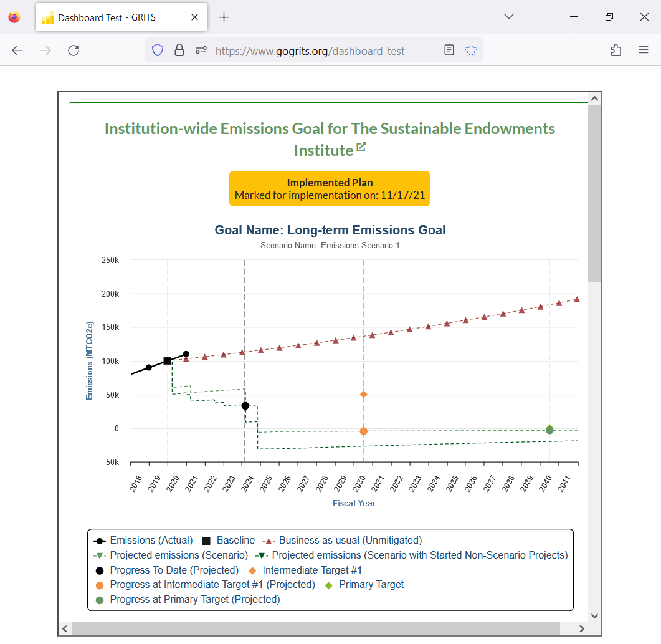Click the black Baseline square marker on chart
Image resolution: width=661 pixels, height=644 pixels.
(168, 360)
